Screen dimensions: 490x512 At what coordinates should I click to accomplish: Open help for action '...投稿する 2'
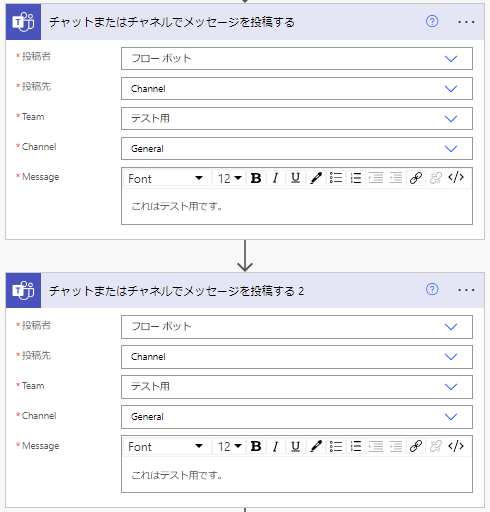[x=432, y=289]
